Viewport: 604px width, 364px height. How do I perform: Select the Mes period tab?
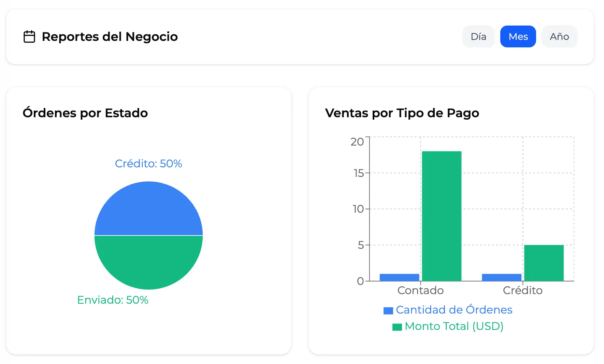point(518,36)
